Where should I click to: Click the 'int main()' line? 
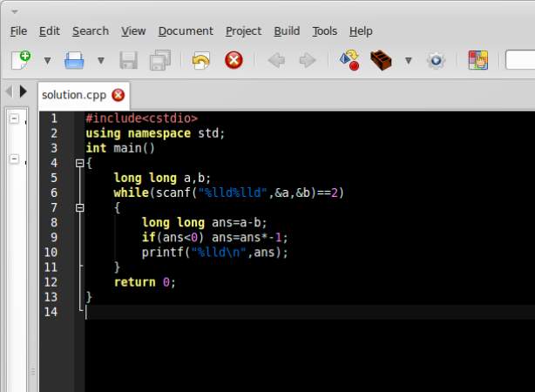(120, 148)
